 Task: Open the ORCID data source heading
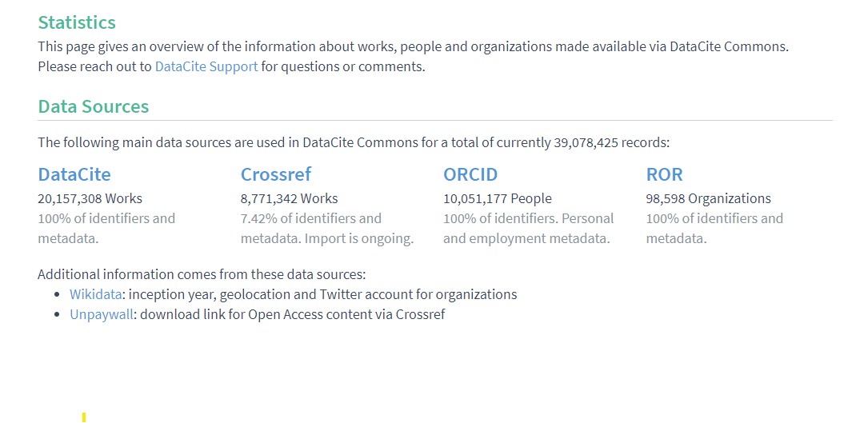[470, 174]
